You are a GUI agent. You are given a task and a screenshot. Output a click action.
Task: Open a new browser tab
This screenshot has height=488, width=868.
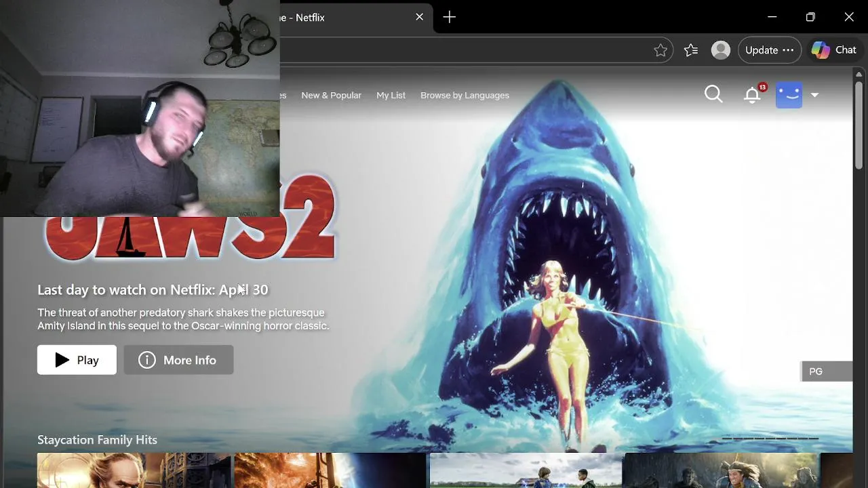[x=450, y=17]
